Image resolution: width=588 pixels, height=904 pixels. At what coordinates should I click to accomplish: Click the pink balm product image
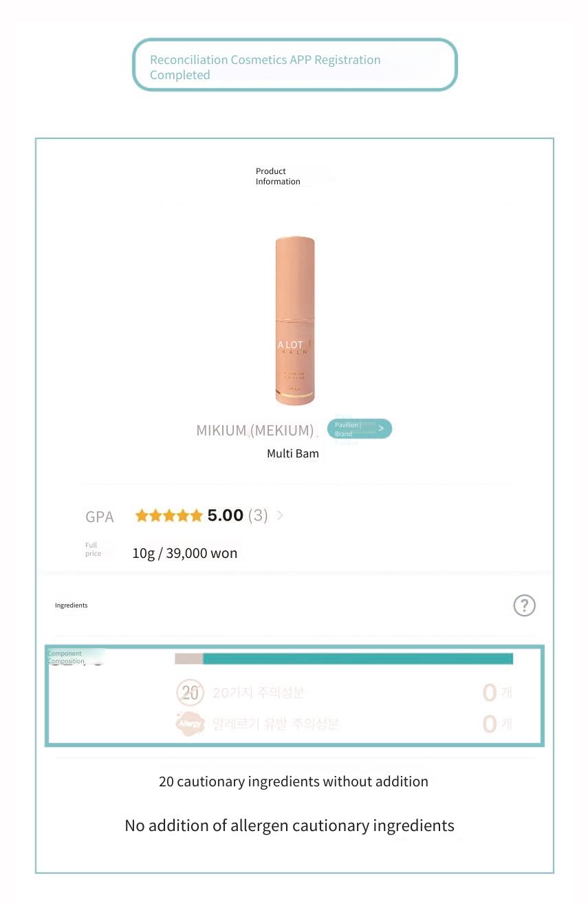tap(295, 321)
